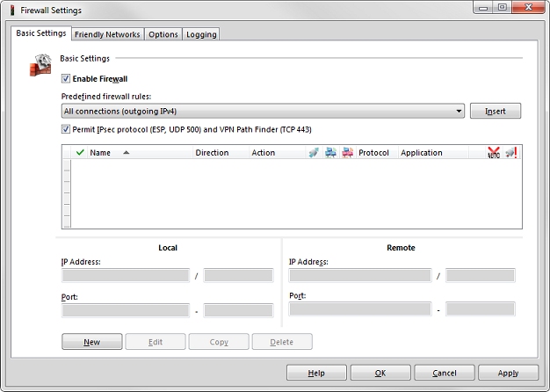550x392 pixels.
Task: Click the Apply button
Action: (508, 373)
